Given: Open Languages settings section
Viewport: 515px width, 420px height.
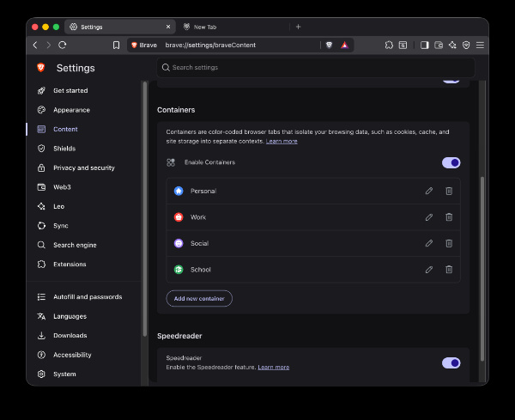Looking at the screenshot, I should pyautogui.click(x=70, y=316).
